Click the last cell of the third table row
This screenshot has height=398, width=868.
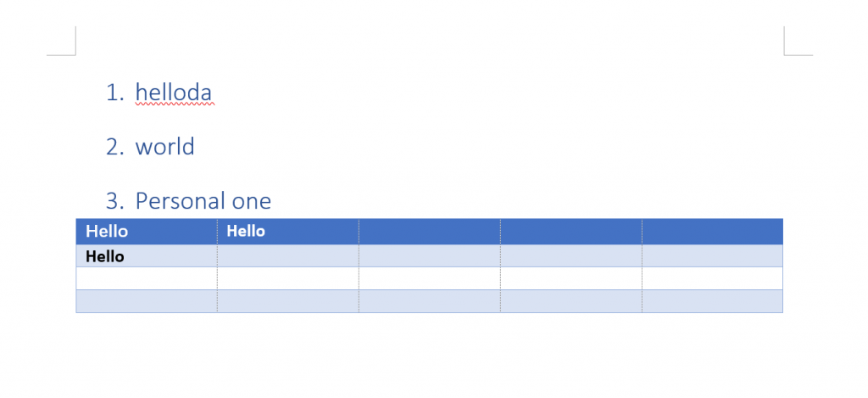tap(712, 278)
